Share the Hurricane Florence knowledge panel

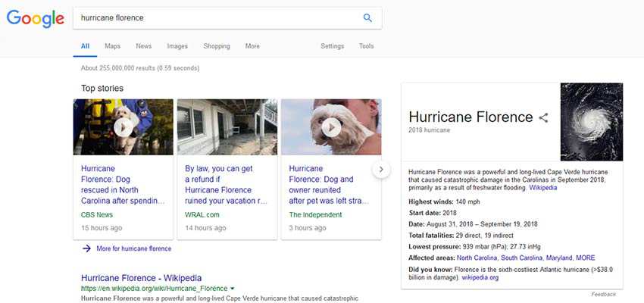coord(543,117)
